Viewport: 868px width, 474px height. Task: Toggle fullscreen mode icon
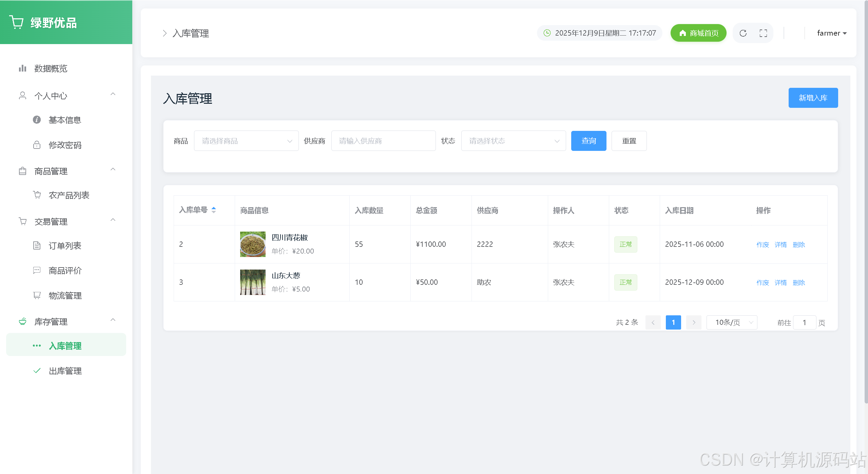(763, 33)
